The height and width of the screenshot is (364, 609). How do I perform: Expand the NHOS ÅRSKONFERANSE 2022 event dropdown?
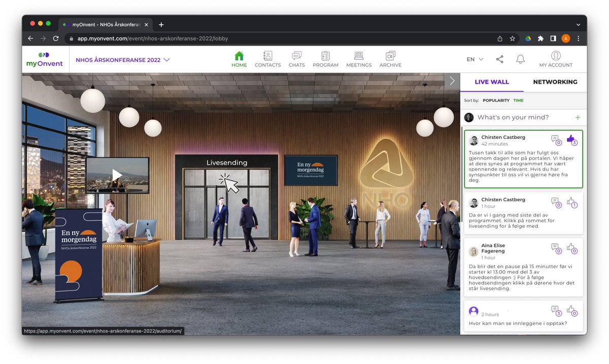pos(123,60)
